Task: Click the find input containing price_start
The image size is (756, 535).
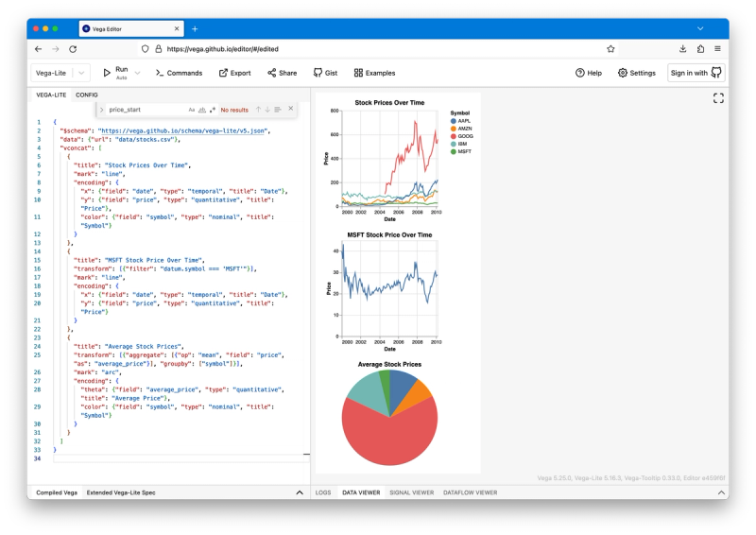Action: [147, 110]
